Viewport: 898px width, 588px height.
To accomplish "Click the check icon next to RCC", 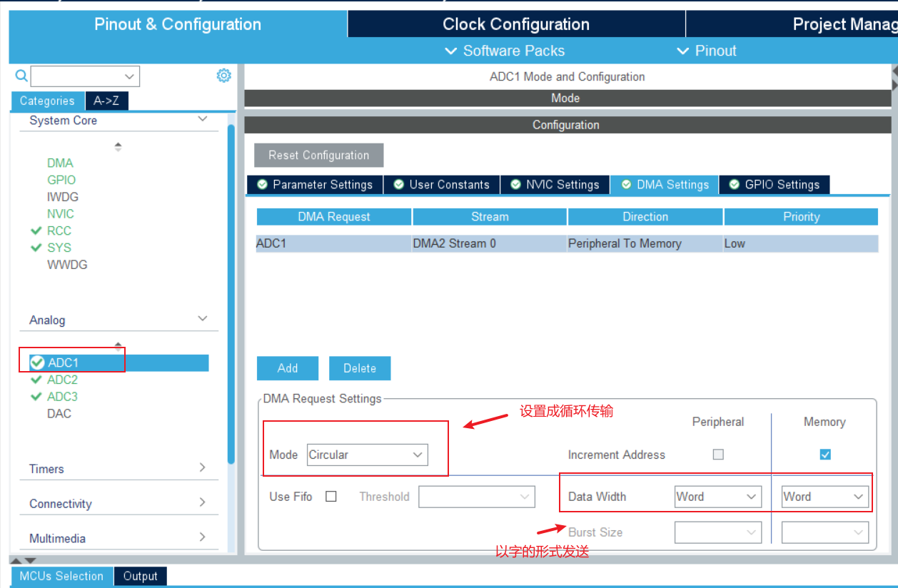I will [x=36, y=230].
